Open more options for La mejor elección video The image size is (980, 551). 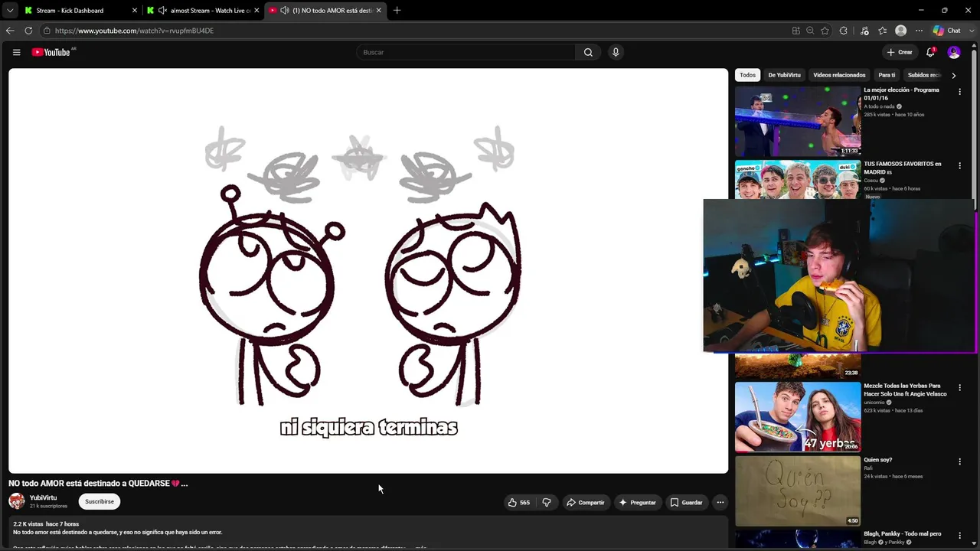pos(959,92)
